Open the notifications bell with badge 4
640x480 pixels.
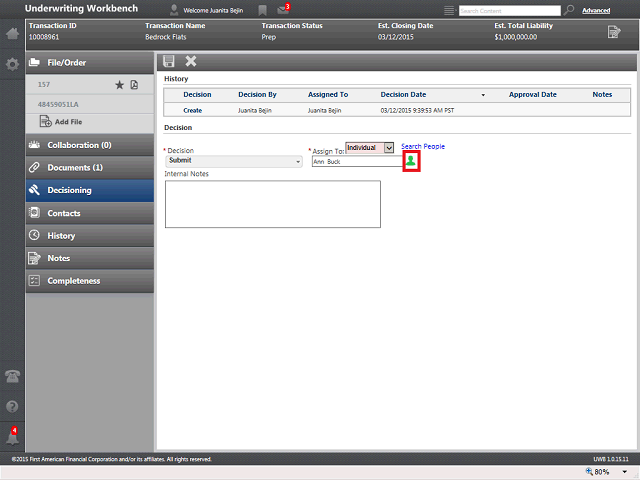click(x=12, y=437)
